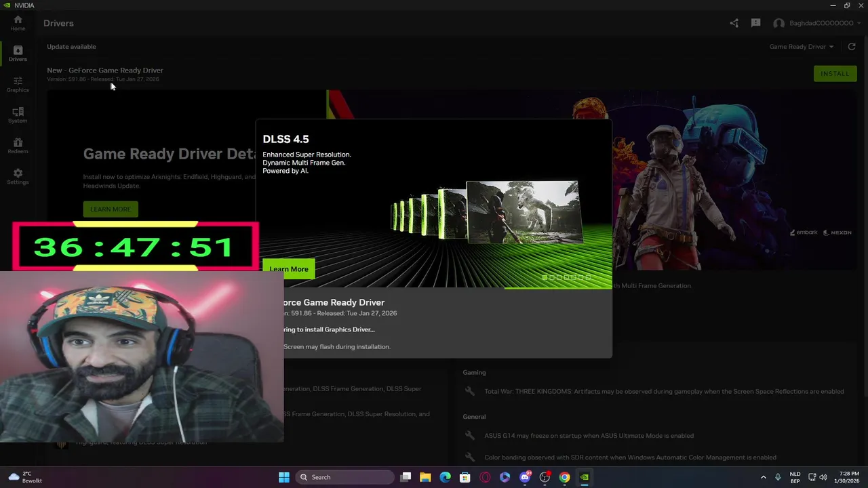Click the wrench icon beside Color banding issue
Viewport: 868px width, 488px height.
[x=469, y=457]
